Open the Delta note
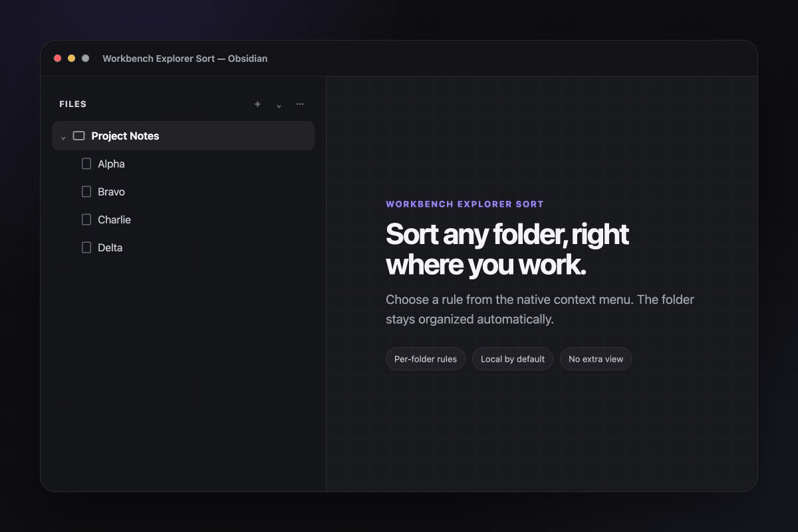The width and height of the screenshot is (798, 532). tap(110, 247)
